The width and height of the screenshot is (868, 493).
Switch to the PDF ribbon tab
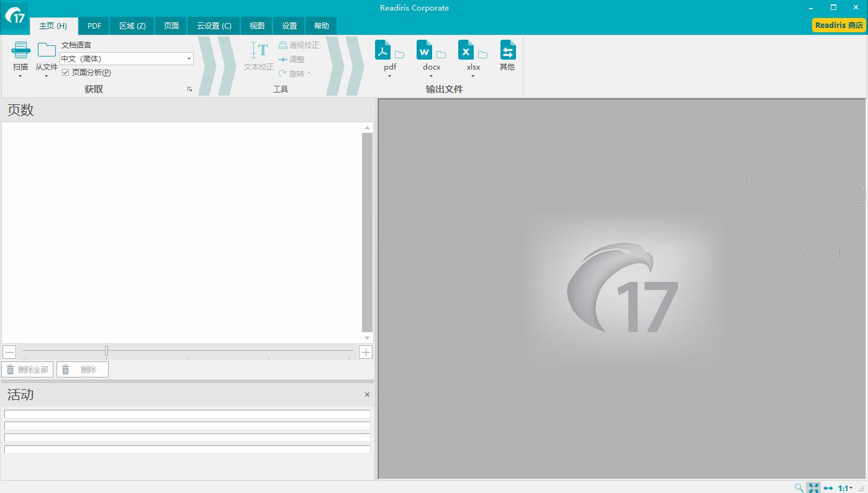[94, 26]
